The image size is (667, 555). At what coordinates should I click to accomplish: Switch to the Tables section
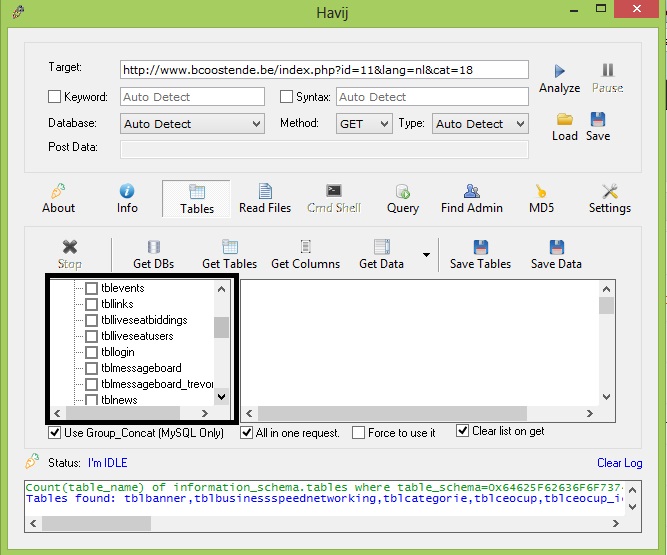click(x=197, y=199)
